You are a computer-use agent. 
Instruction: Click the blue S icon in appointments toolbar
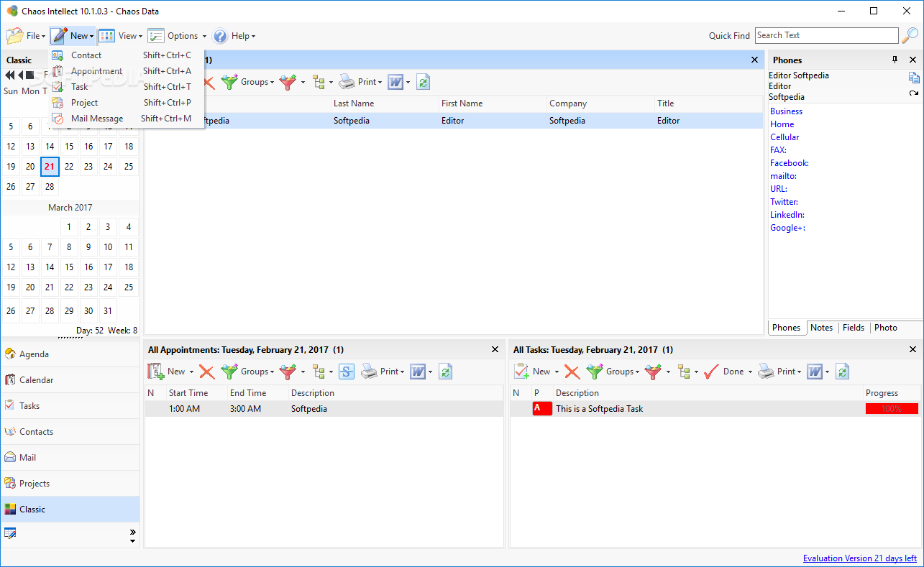347,372
